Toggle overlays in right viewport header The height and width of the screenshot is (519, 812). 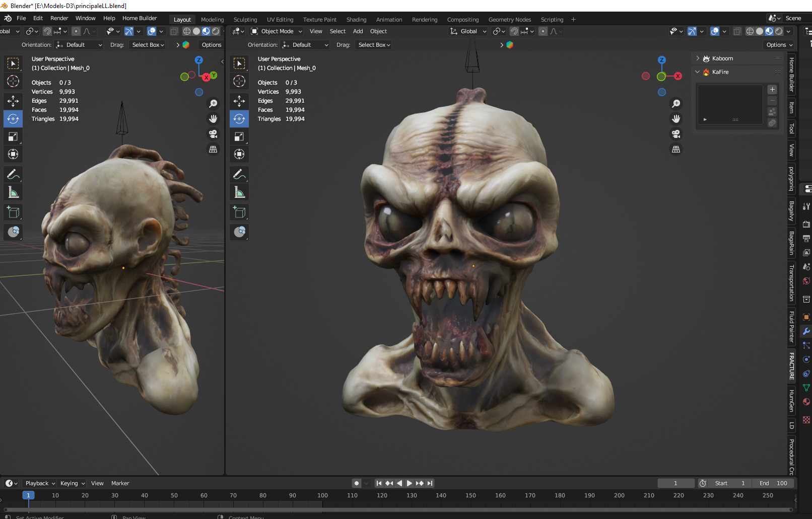(x=714, y=31)
